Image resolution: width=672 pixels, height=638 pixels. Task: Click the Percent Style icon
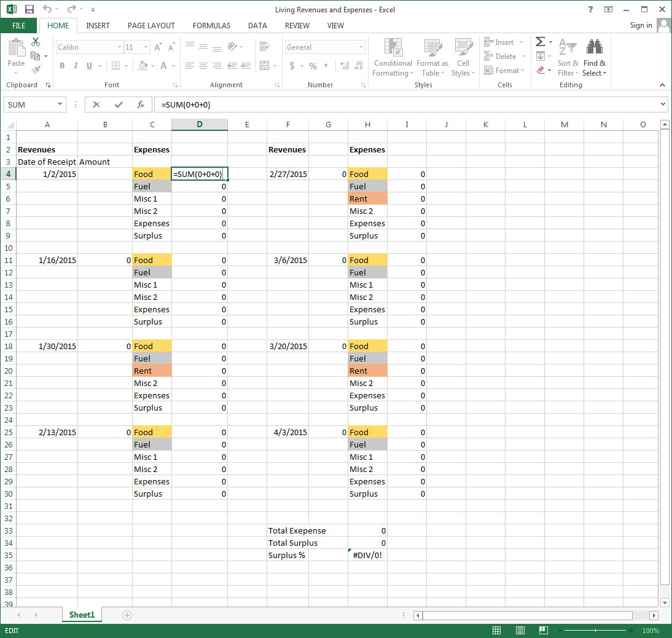click(313, 65)
